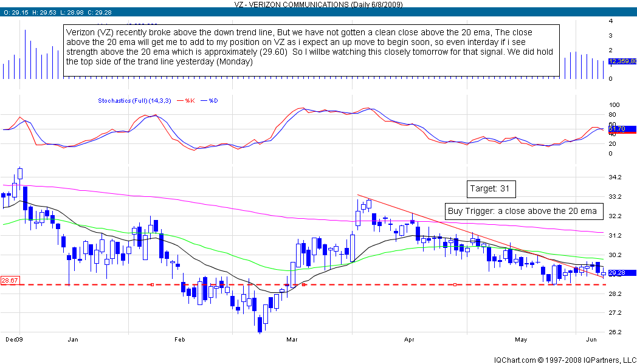The height and width of the screenshot is (364, 637).
Task: Select the Stochastics (Full)(14,3,3) indicator label
Action: point(136,100)
